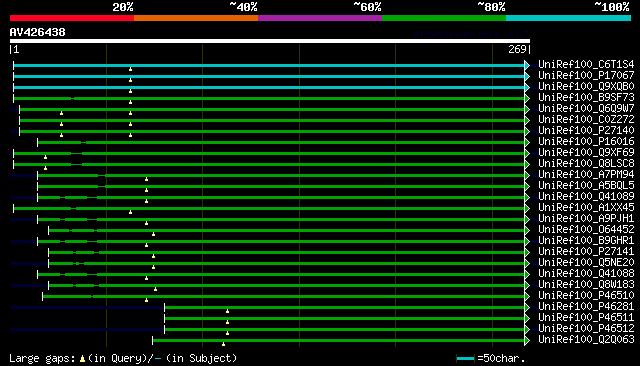
Task: Click the green arrowhead by UniRef100_B9SF73
Action: [x=527, y=98]
